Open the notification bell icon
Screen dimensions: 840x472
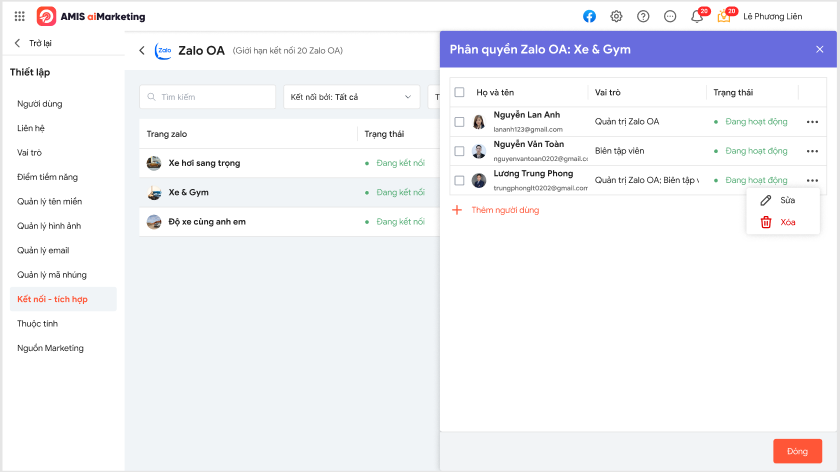[x=696, y=17]
